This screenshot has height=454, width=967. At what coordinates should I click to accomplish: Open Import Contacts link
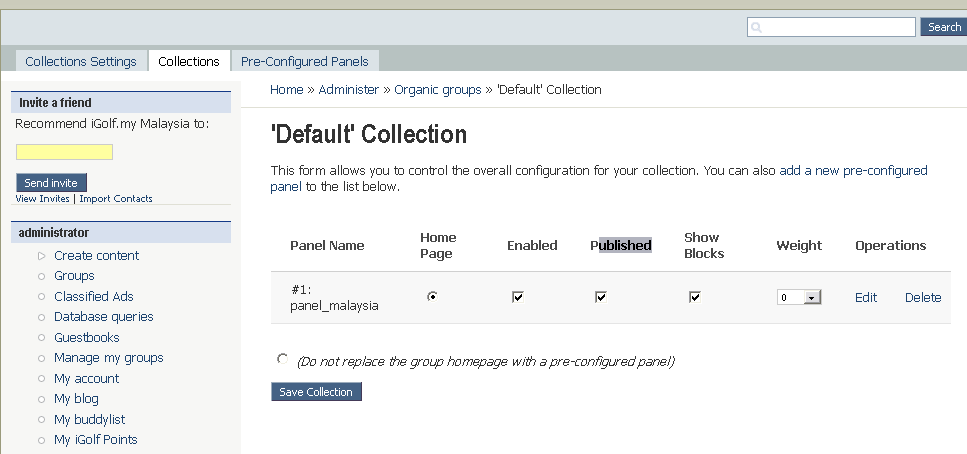(116, 199)
